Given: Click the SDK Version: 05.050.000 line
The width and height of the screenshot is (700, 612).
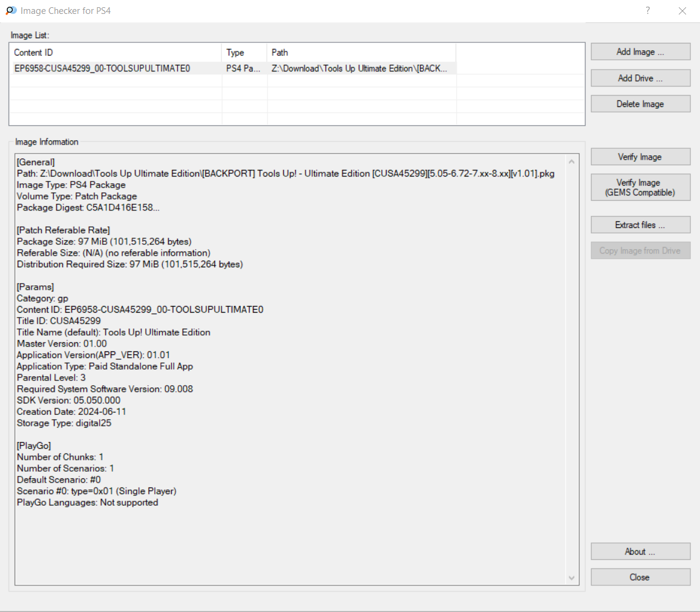Looking at the screenshot, I should [x=68, y=400].
